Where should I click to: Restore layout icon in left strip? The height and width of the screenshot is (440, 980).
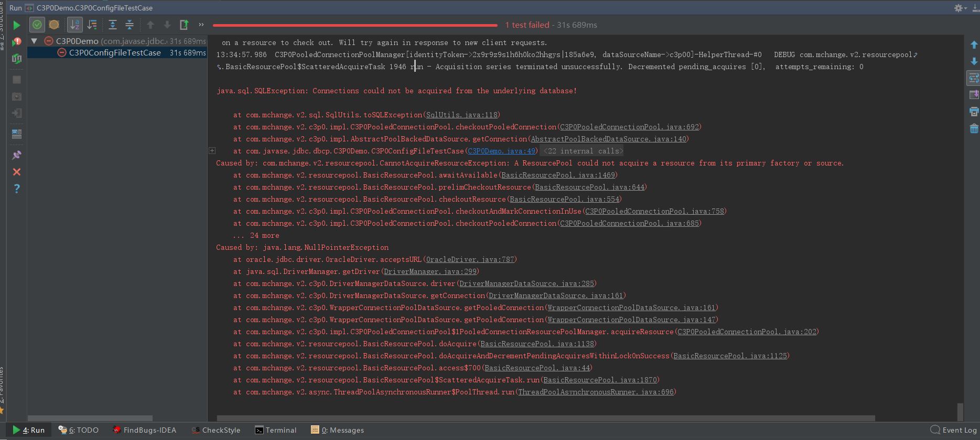[x=16, y=134]
